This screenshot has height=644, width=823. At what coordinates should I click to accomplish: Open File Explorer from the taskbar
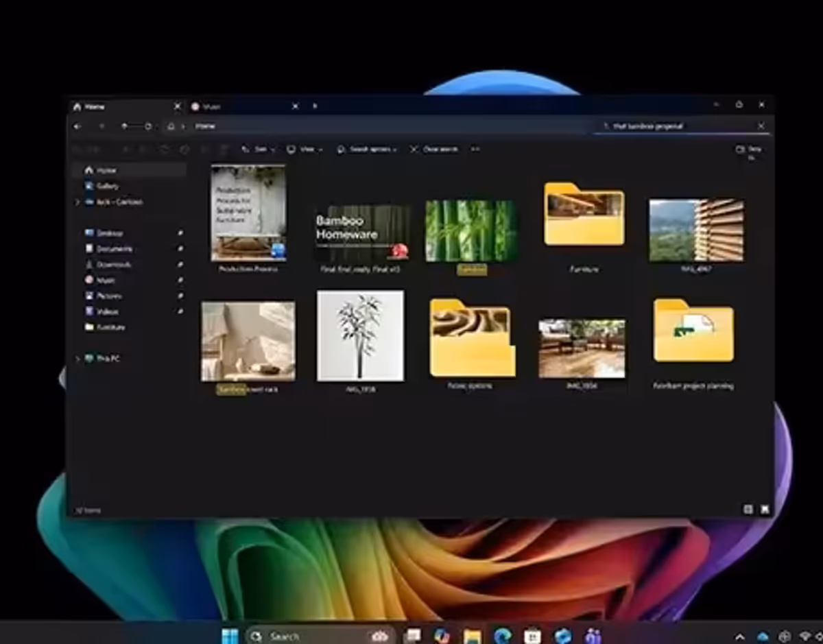tap(473, 636)
